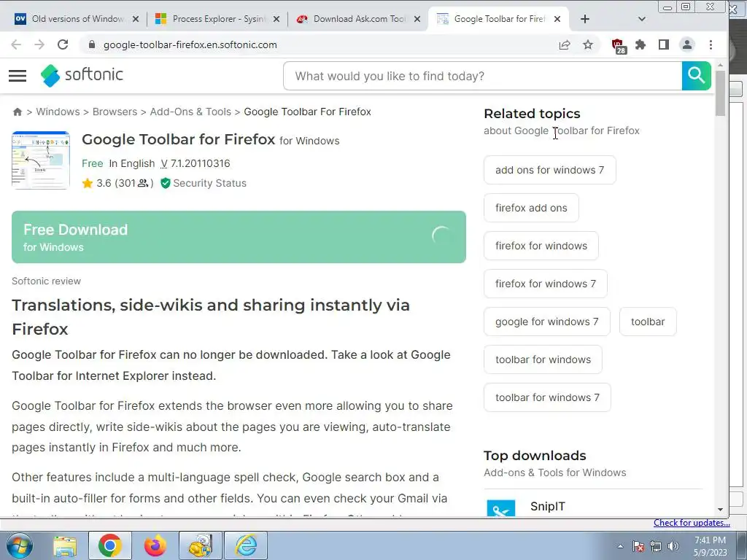This screenshot has height=560, width=747.
Task: Open the Windows Start menu
Action: click(19, 545)
